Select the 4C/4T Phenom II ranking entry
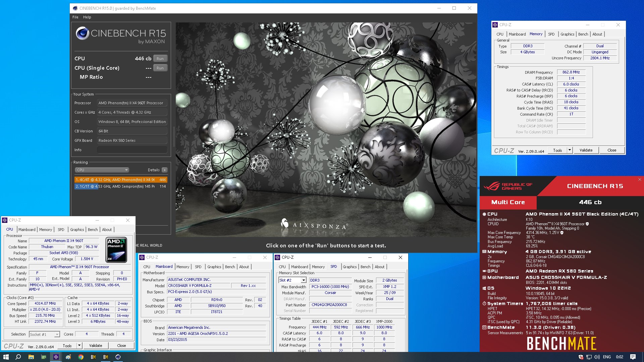 click(x=121, y=180)
